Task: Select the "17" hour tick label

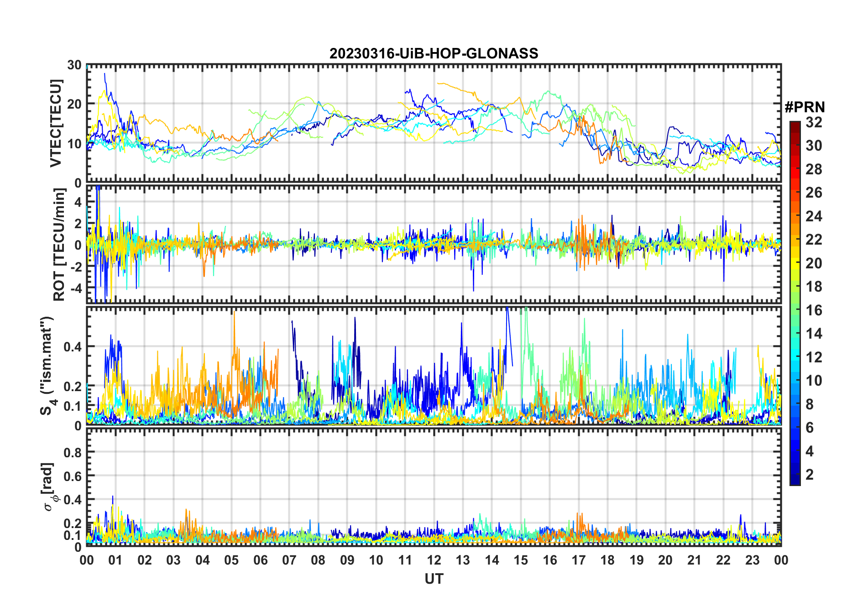Action: [579, 560]
